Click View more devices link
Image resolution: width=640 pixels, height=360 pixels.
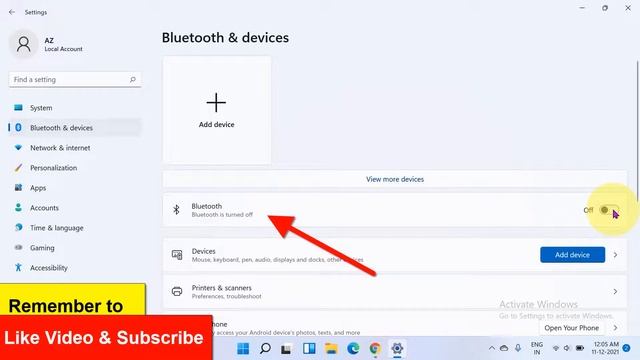pos(395,179)
